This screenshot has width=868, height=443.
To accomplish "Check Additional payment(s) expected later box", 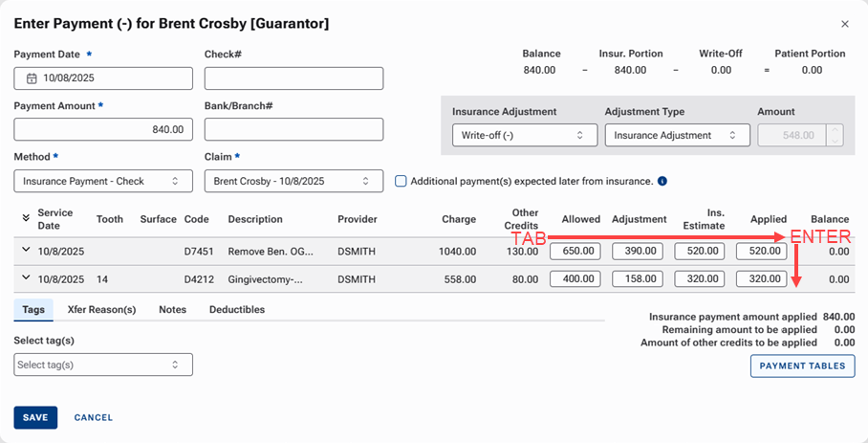I will click(401, 181).
